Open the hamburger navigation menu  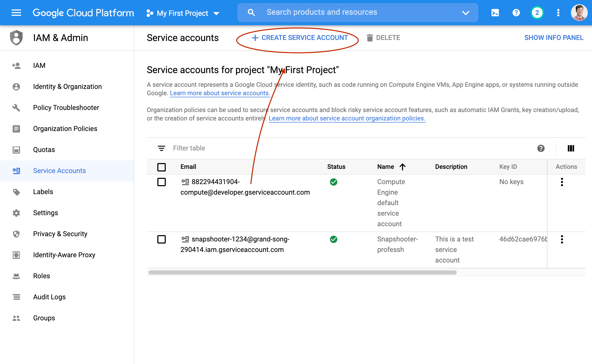pyautogui.click(x=16, y=13)
